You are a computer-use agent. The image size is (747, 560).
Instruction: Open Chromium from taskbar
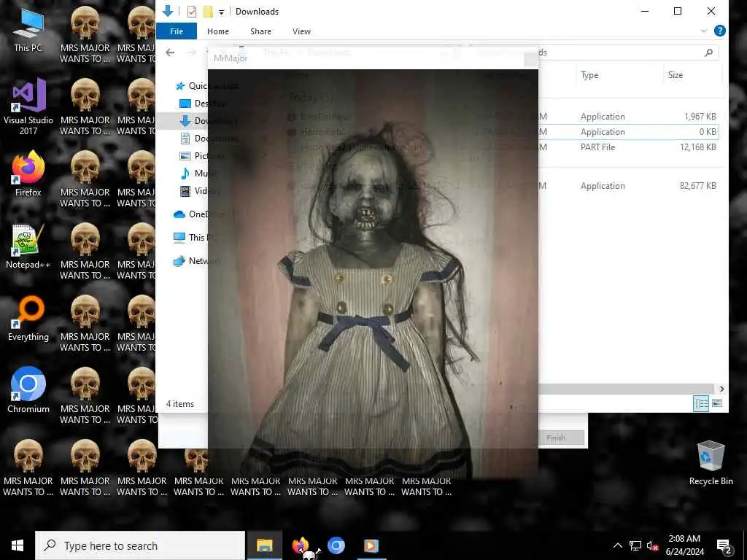[336, 545]
